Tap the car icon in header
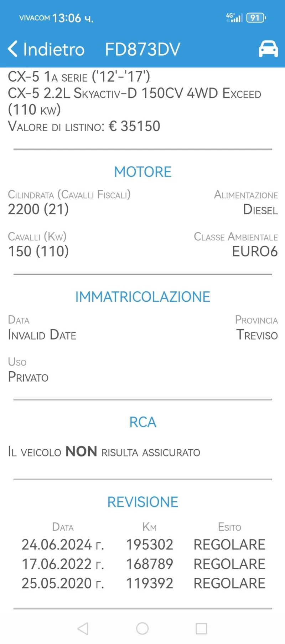The image size is (285, 644). coord(268,49)
